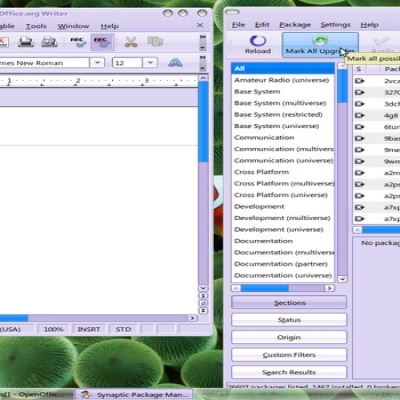Open the Help menu in Writer

click(x=110, y=26)
